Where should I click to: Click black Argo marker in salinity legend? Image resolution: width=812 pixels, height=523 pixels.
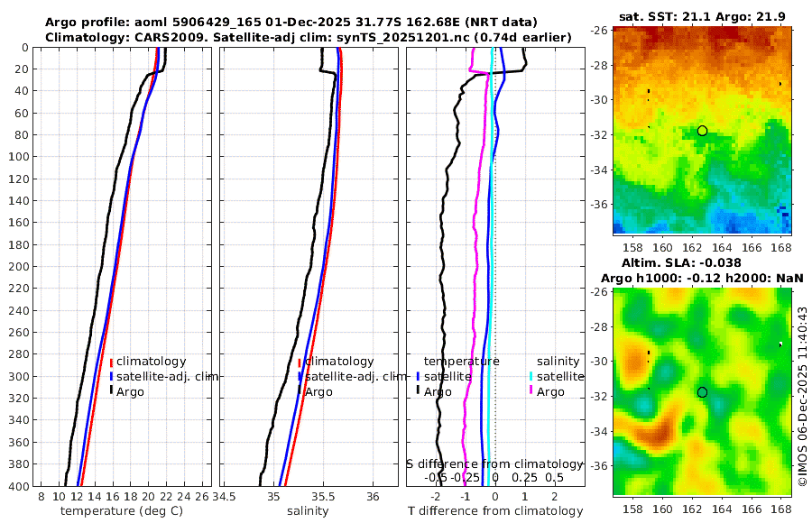300,391
